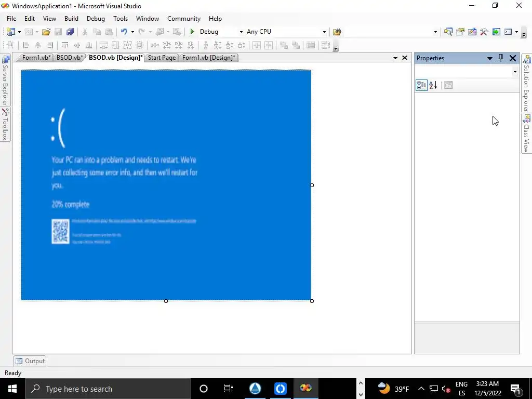Open Properties panel window position menu
This screenshot has width=532, height=399.
click(x=489, y=58)
